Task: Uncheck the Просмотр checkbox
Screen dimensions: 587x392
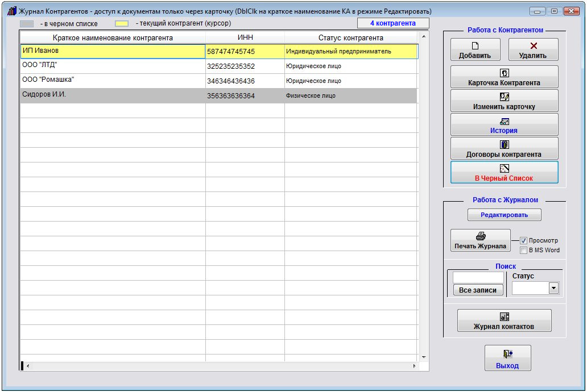Action: [524, 241]
